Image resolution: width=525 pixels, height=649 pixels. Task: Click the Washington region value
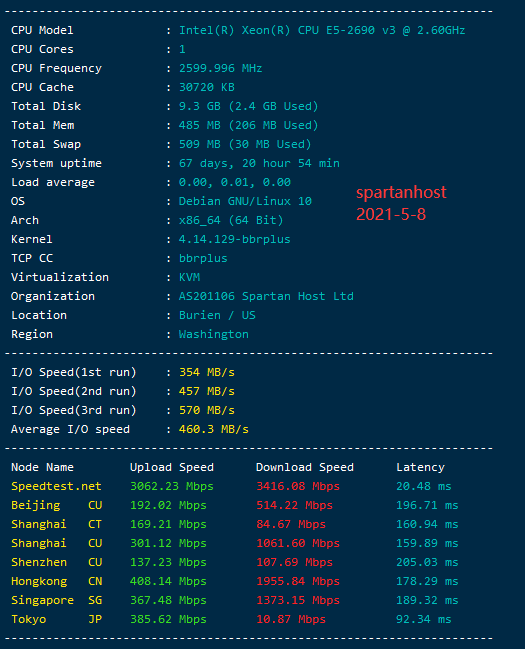(214, 334)
